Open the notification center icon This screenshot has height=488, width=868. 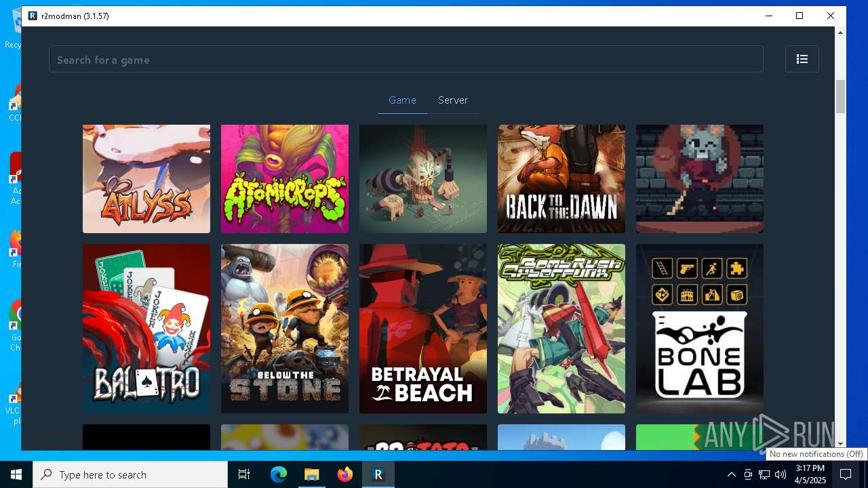click(846, 474)
